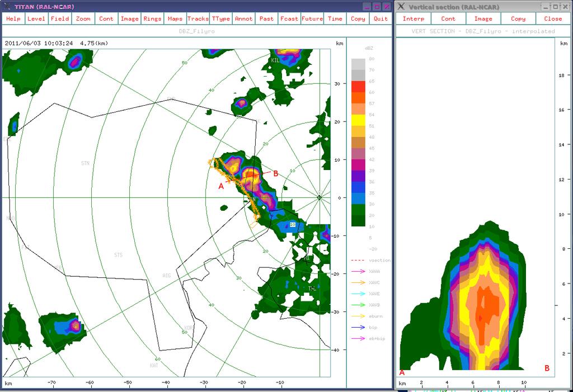Screen dimensions: 573x392
Task: Click point B label in vertical section
Action: pos(547,368)
